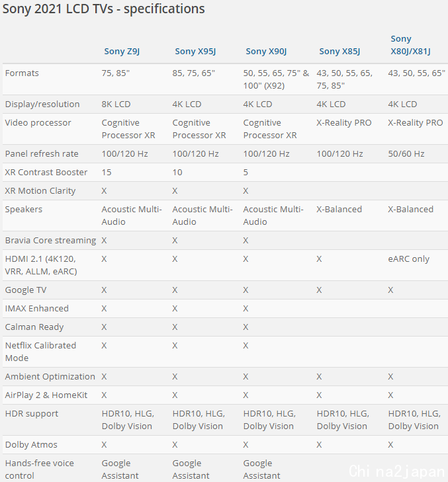Click the Sony X90J column header
The image size is (448, 482).
[x=265, y=52]
